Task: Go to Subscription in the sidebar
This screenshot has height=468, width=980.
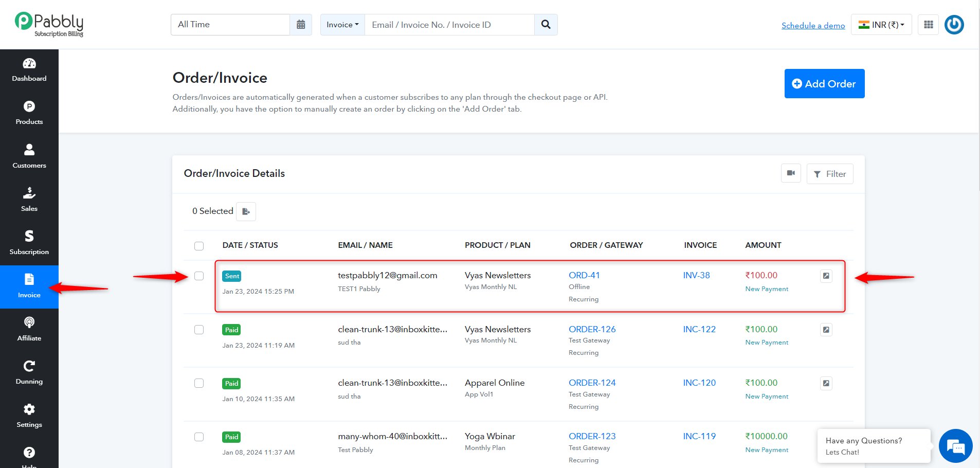Action: click(x=29, y=243)
